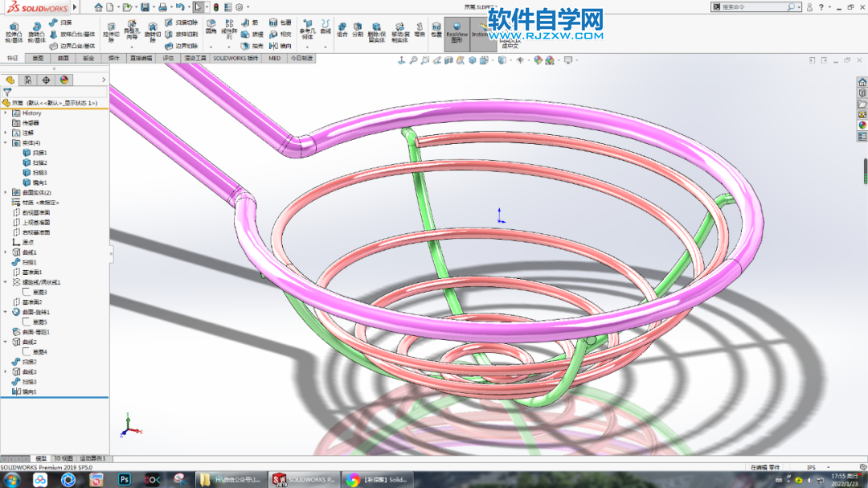Click the zoom-to-fit icon in view toolbar

(x=415, y=60)
